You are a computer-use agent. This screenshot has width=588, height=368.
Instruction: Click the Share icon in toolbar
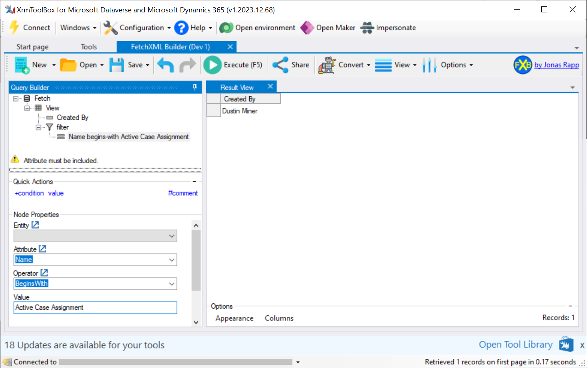pyautogui.click(x=280, y=65)
